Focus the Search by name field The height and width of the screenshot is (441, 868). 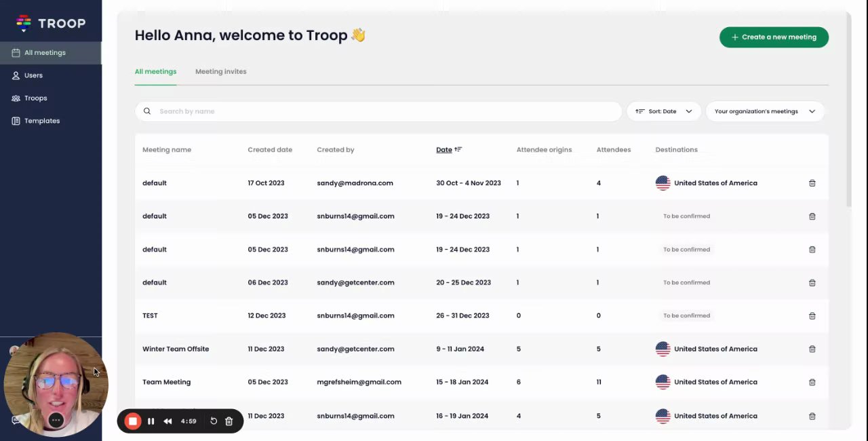378,111
